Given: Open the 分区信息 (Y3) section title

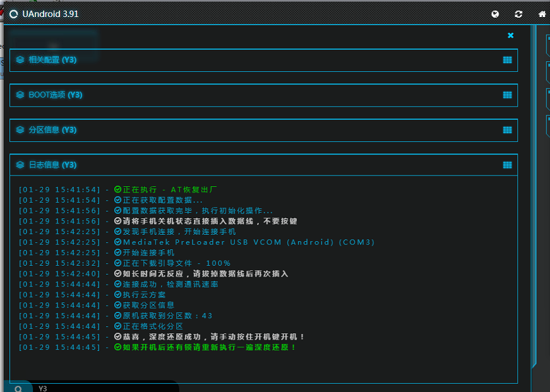Looking at the screenshot, I should [x=52, y=130].
